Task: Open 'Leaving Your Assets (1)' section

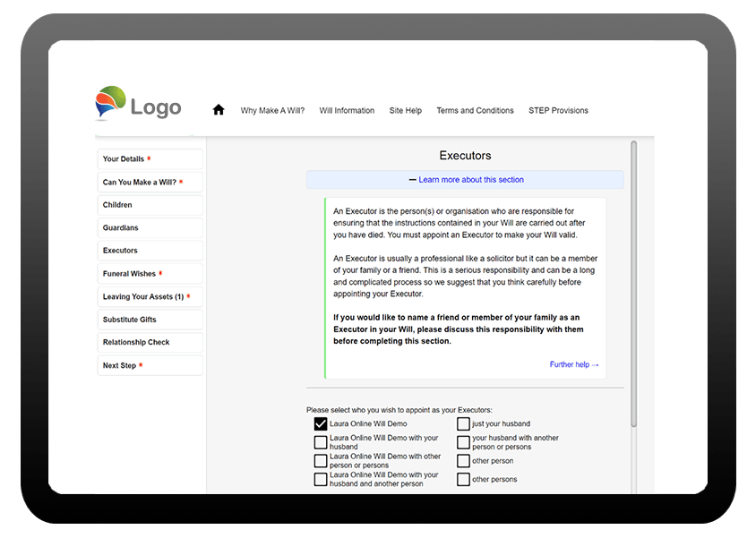Action: click(x=150, y=297)
